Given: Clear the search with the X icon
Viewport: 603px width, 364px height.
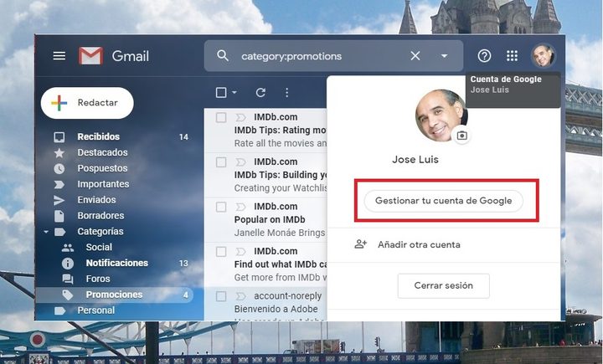Looking at the screenshot, I should 415,56.
